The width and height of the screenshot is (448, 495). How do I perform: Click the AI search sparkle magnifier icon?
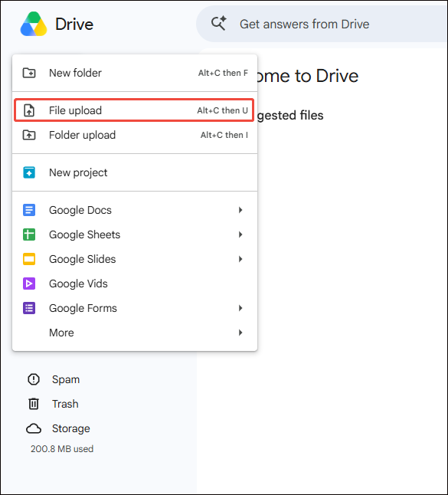pyautogui.click(x=218, y=23)
